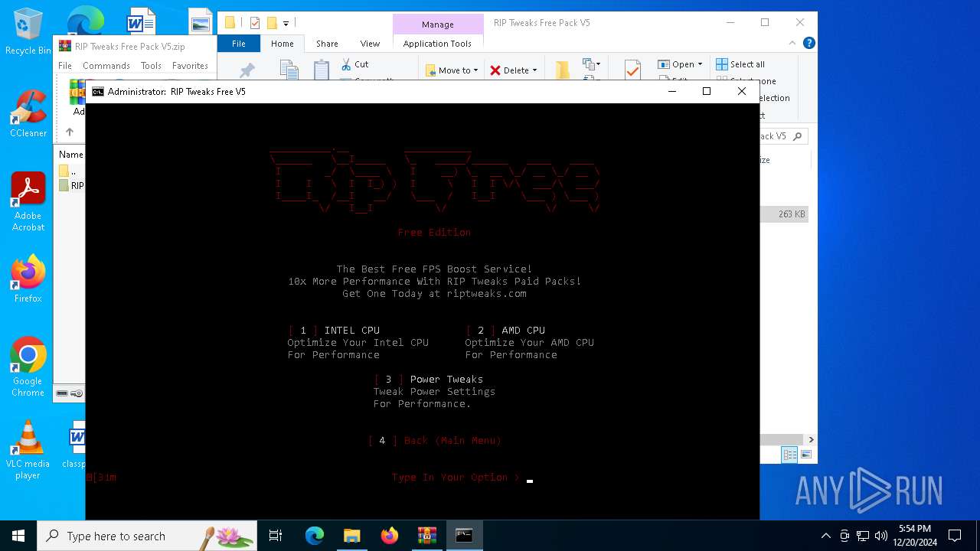980x551 pixels.
Task: Select the RIP file entry in WinRAR
Action: (71, 186)
